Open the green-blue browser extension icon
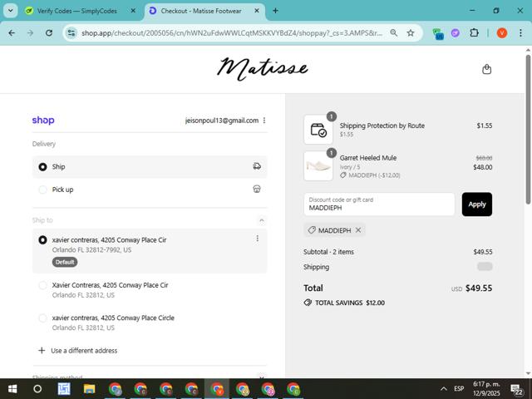 point(438,33)
